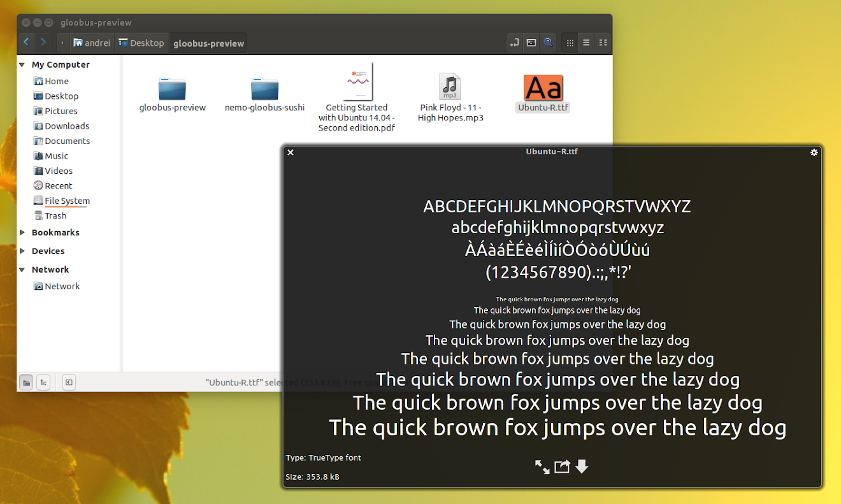Open Recent in the sidebar

pos(54,186)
